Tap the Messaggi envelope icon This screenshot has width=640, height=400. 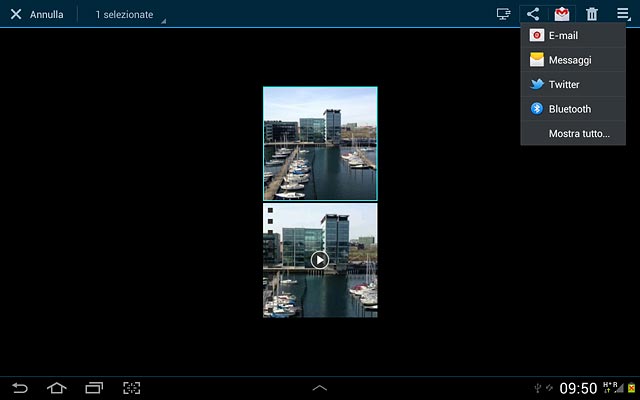(x=537, y=60)
